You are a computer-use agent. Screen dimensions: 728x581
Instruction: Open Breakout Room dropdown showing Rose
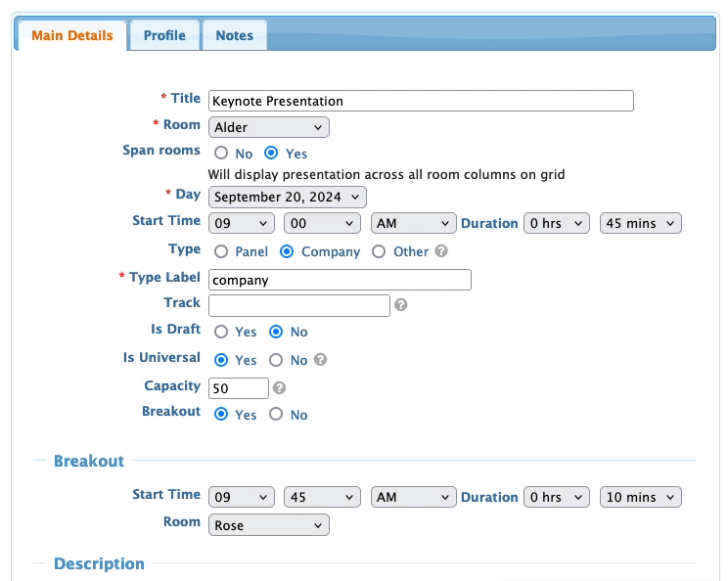(x=269, y=525)
